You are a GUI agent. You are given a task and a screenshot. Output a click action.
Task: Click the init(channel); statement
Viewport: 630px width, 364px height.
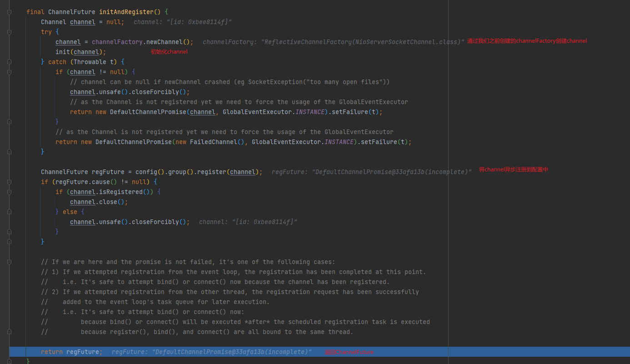(81, 52)
